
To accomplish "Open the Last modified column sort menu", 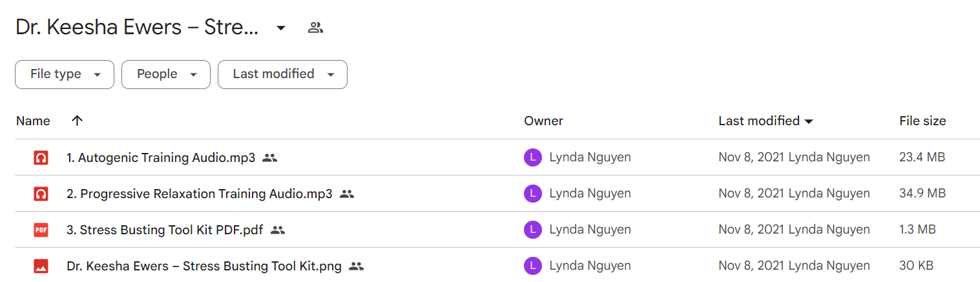I will (x=766, y=121).
